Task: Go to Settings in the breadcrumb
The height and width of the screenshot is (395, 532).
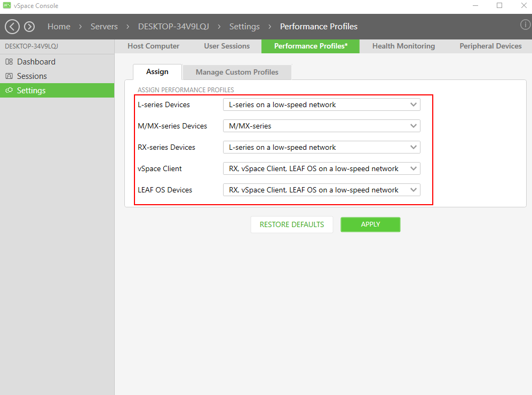Action: (244, 27)
